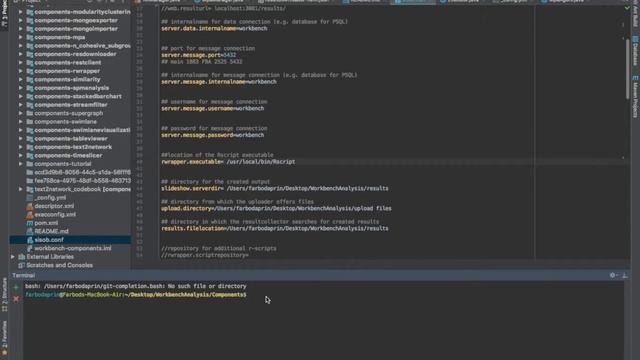
Task: Click the components-restclient module icon
Action: point(30,62)
